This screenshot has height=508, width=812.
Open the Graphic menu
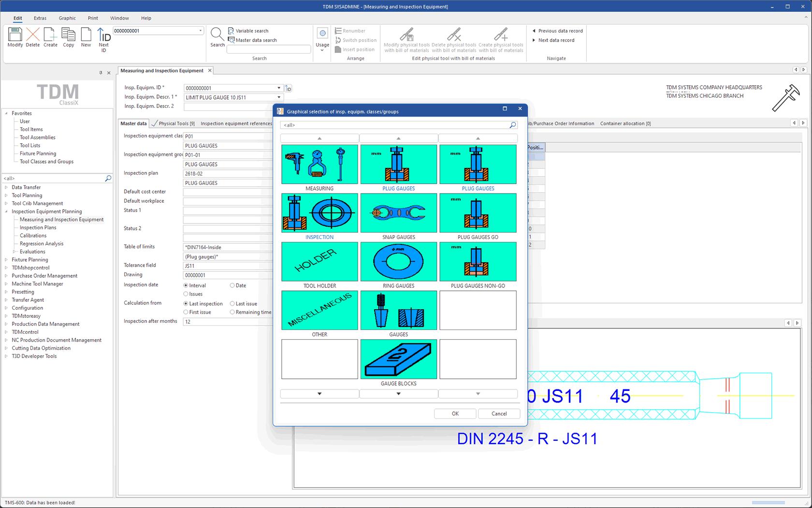(x=67, y=18)
